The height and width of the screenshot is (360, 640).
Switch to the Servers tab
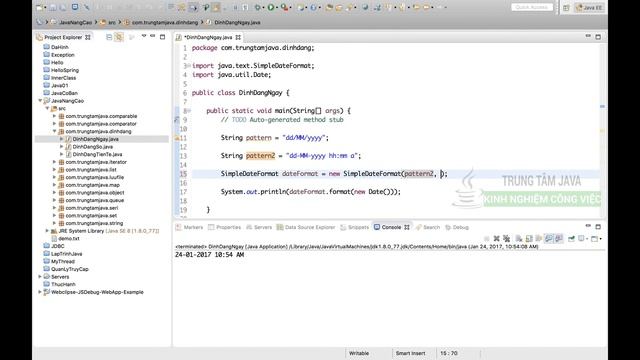point(259,227)
